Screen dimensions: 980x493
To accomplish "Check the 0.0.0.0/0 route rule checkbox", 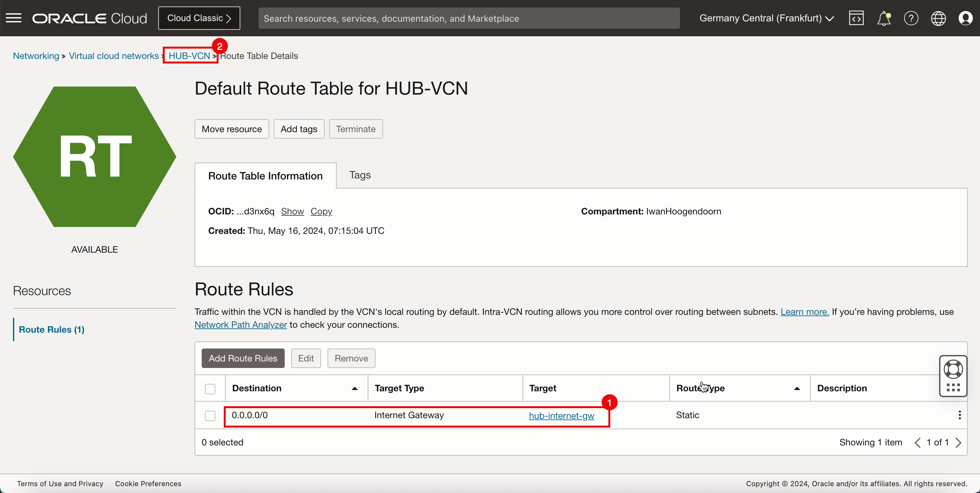I will (x=210, y=415).
